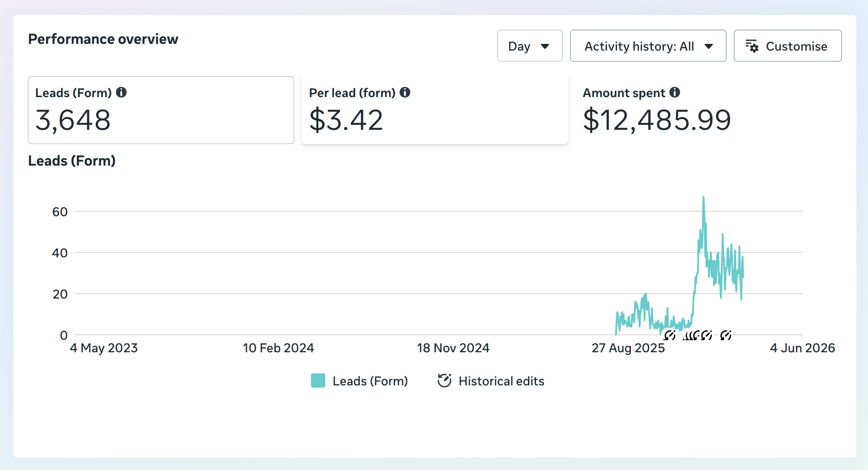
Task: Click the Per lead (form) info icon
Action: point(405,92)
